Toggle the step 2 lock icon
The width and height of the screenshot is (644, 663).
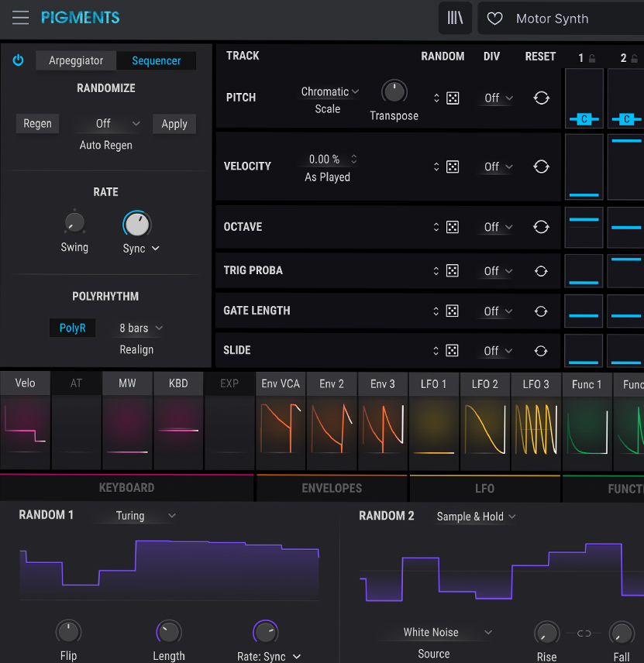tap(634, 58)
